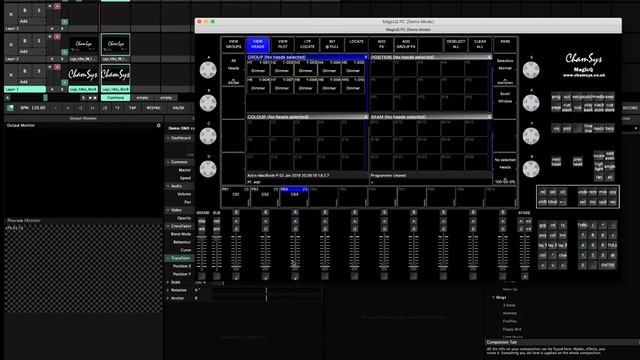Viewport: 640px width, 360px height.
Task: Select playback PB1 CS1
Action: [236, 197]
